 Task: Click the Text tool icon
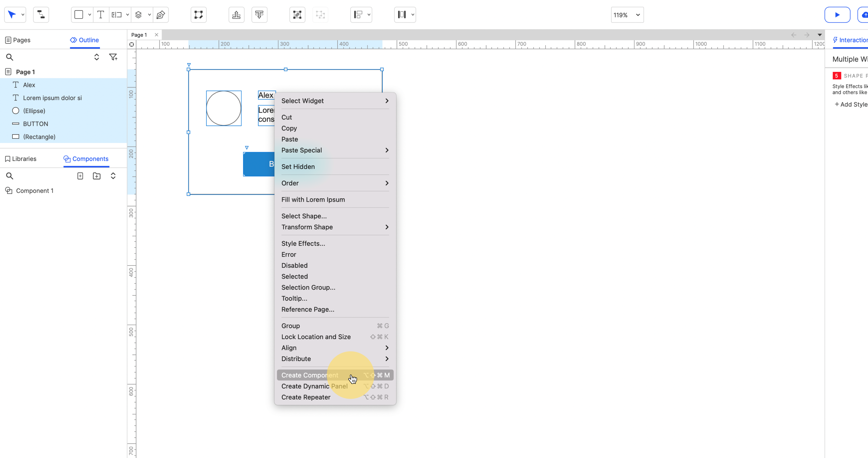click(x=101, y=14)
